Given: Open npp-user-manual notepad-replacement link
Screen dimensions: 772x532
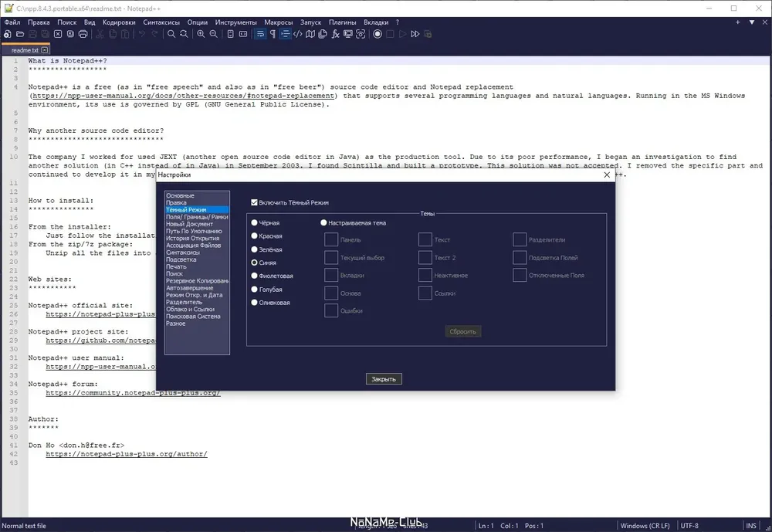Looking at the screenshot, I should [x=184, y=96].
